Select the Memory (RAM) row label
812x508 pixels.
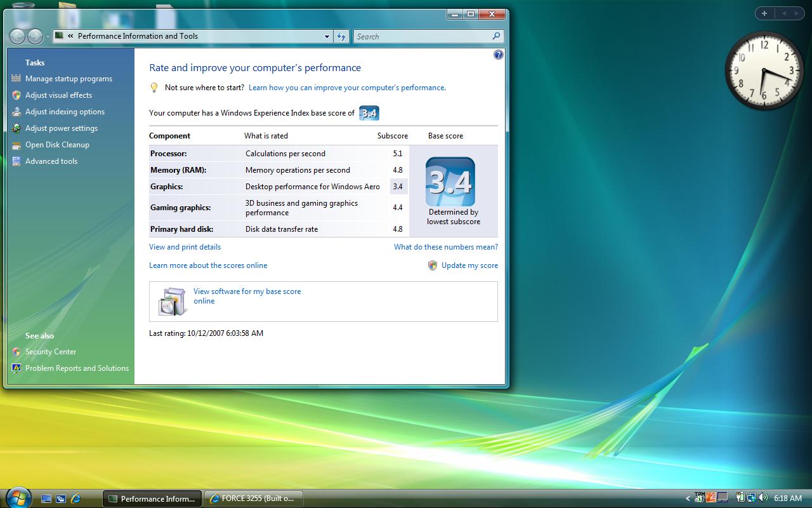pyautogui.click(x=178, y=170)
